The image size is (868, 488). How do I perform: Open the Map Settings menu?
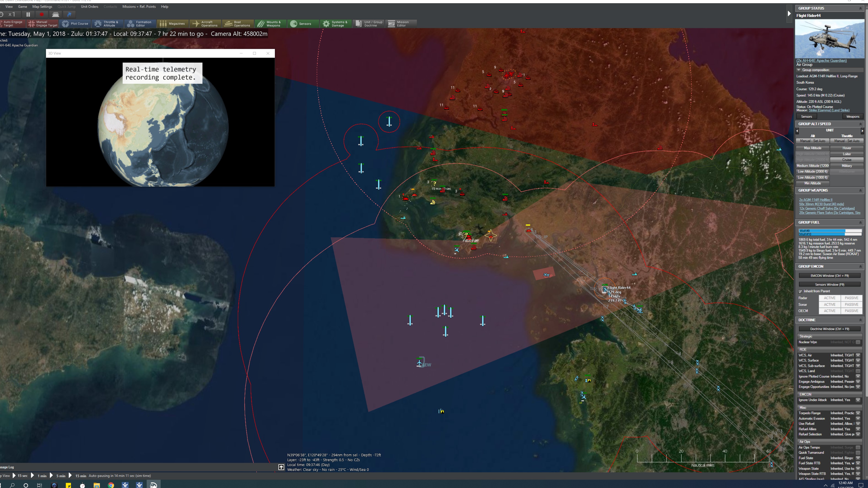42,6
